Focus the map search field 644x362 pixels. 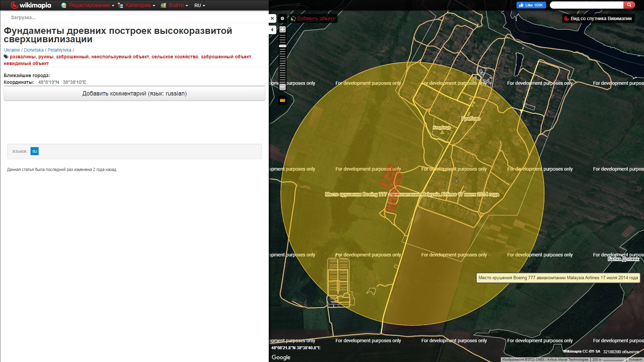(587, 5)
